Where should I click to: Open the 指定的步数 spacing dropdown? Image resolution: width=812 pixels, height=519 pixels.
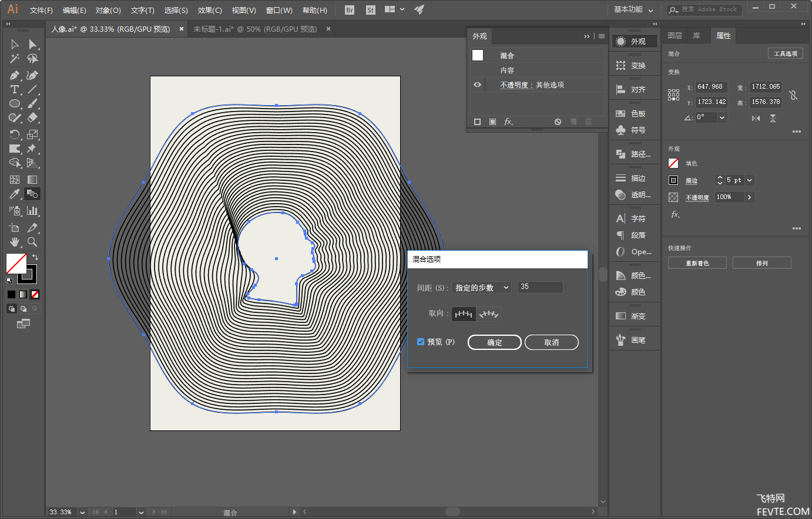click(x=481, y=288)
